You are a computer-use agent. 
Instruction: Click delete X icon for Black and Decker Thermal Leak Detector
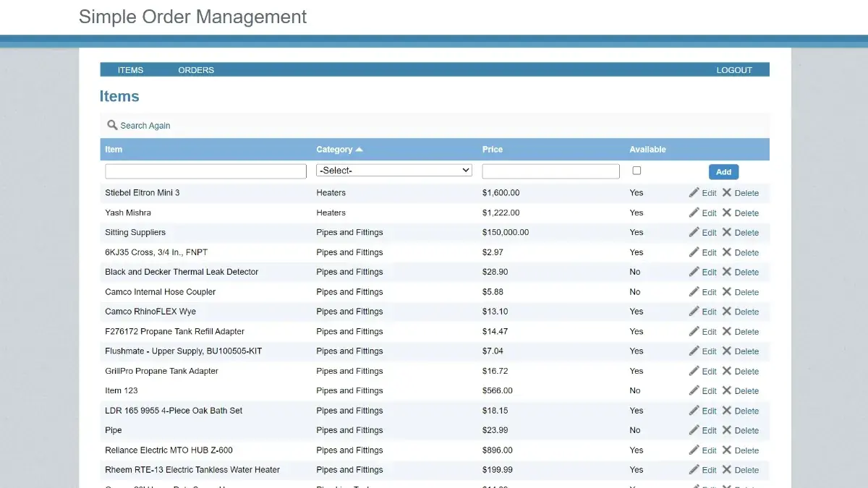point(727,272)
